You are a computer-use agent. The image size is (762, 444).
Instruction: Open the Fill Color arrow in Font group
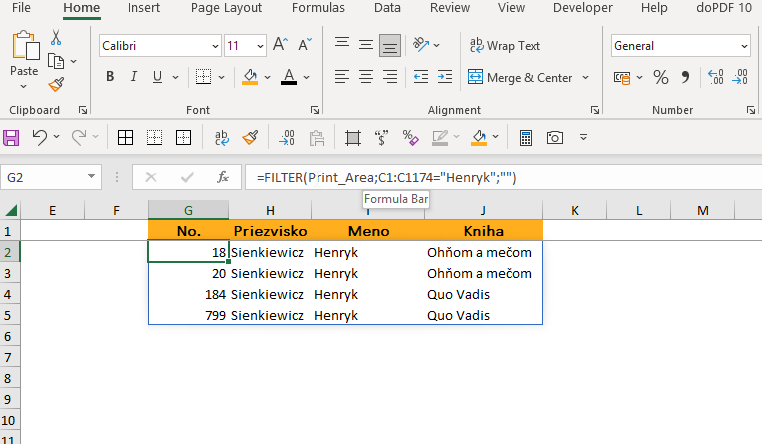(x=267, y=77)
